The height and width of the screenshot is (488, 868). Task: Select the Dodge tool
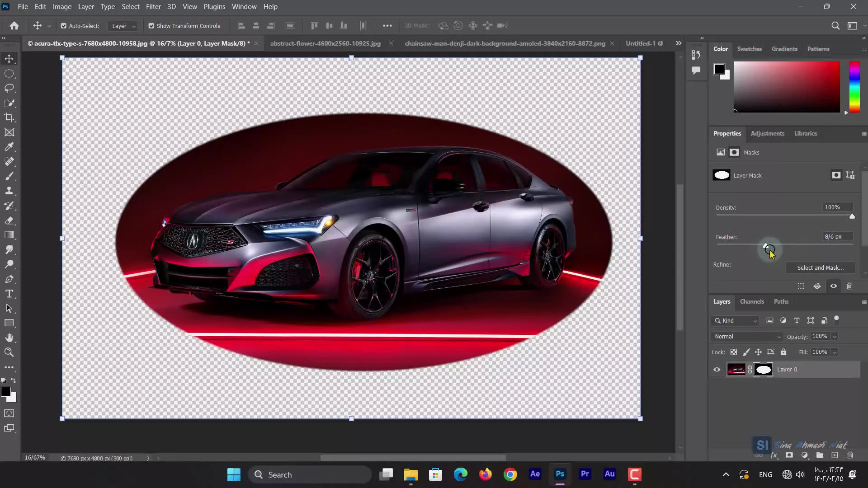(9, 264)
